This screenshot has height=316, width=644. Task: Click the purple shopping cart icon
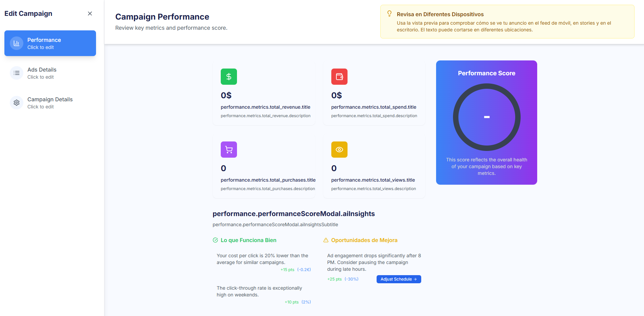tap(229, 150)
